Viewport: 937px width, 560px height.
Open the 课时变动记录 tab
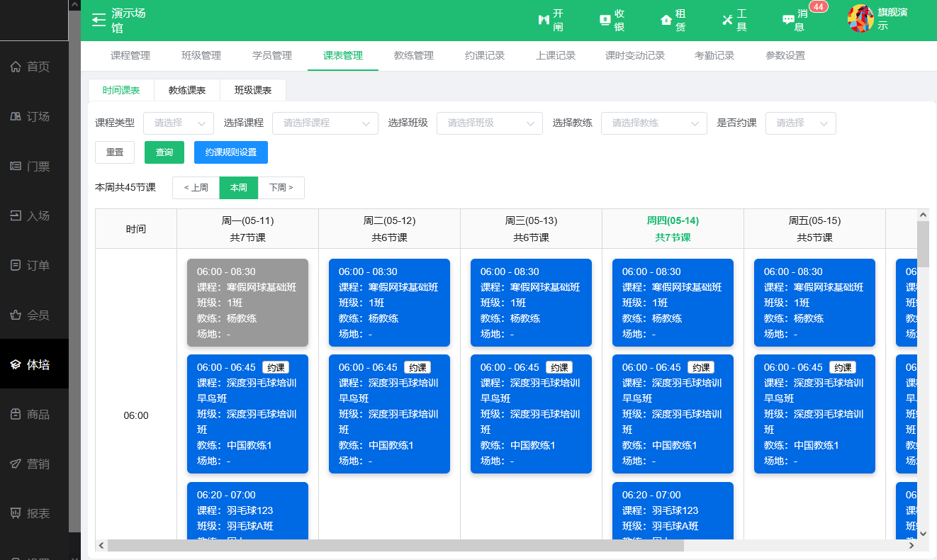[635, 55]
